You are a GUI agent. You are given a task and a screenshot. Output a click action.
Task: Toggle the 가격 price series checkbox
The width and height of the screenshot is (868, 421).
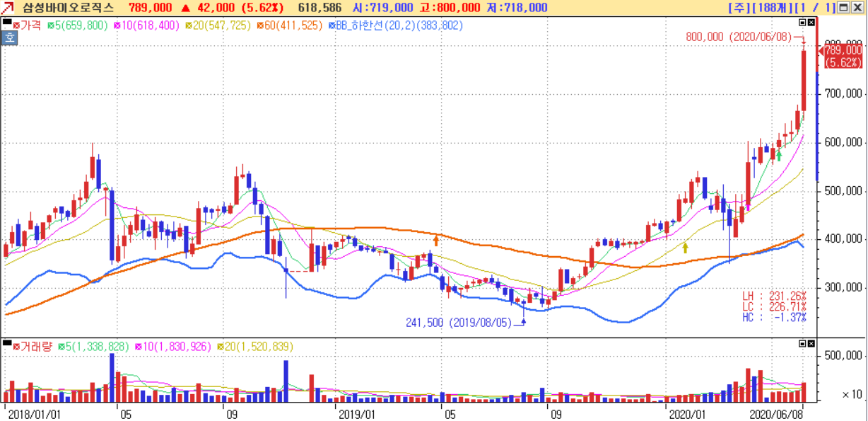pos(17,25)
